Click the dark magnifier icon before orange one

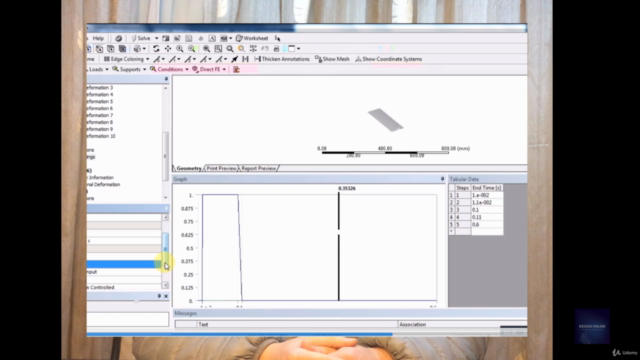(230, 49)
